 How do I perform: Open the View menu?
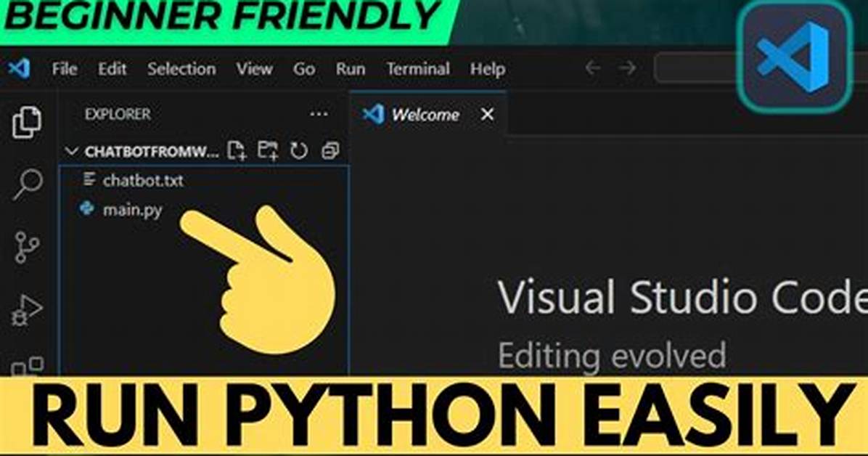[x=255, y=69]
